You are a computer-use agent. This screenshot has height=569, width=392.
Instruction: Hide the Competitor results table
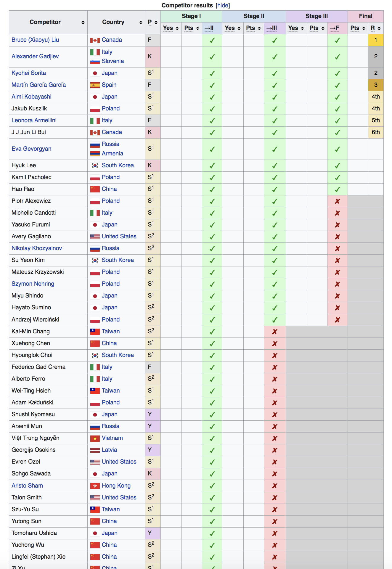coord(223,5)
